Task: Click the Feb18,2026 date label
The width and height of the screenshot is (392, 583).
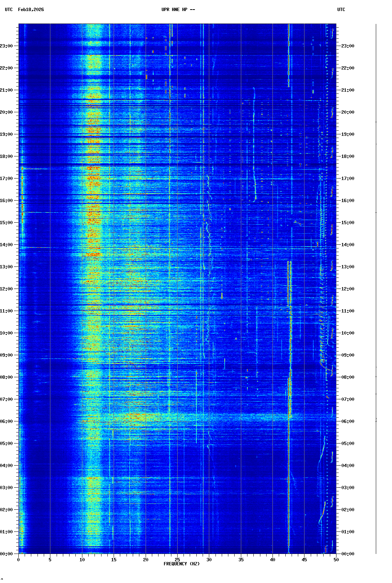Action: 31,10
